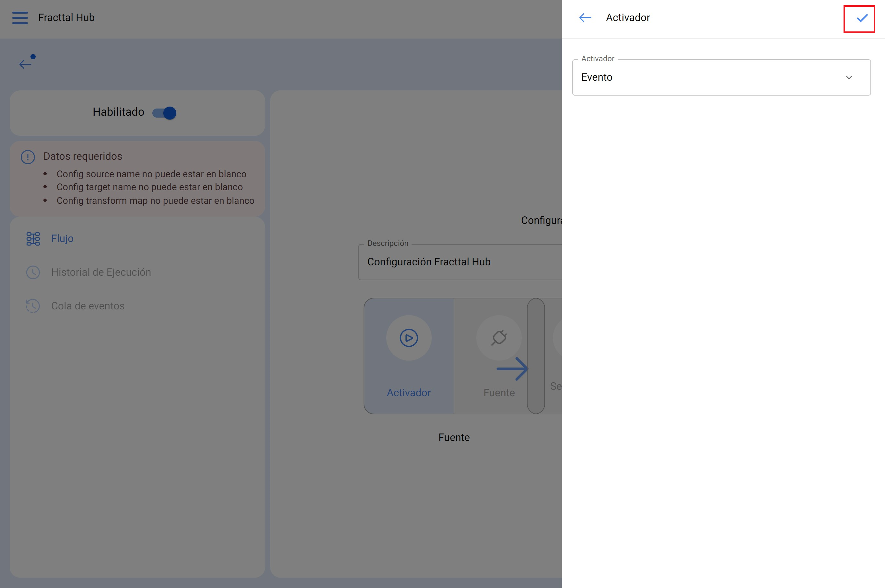
Task: Open the hamburger menu in Fracttal Hub
Action: [20, 17]
